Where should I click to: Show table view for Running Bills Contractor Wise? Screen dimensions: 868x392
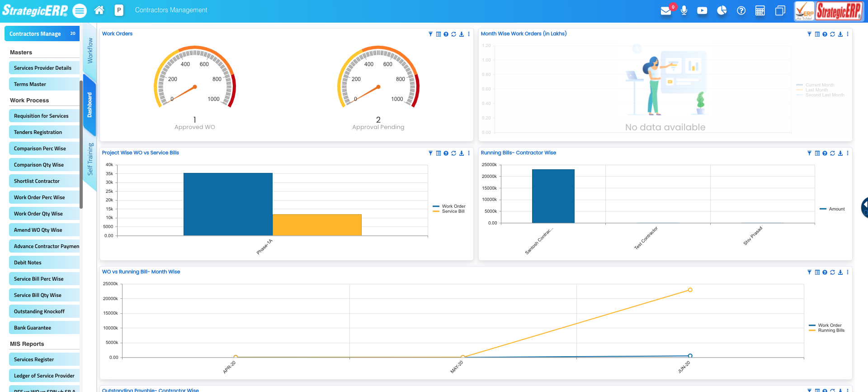(x=817, y=153)
